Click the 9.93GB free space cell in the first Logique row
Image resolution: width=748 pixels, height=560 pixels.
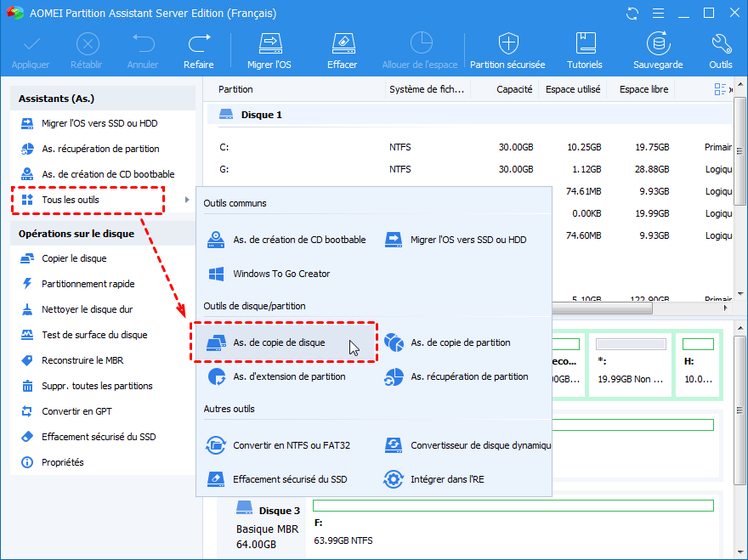pyautogui.click(x=654, y=191)
